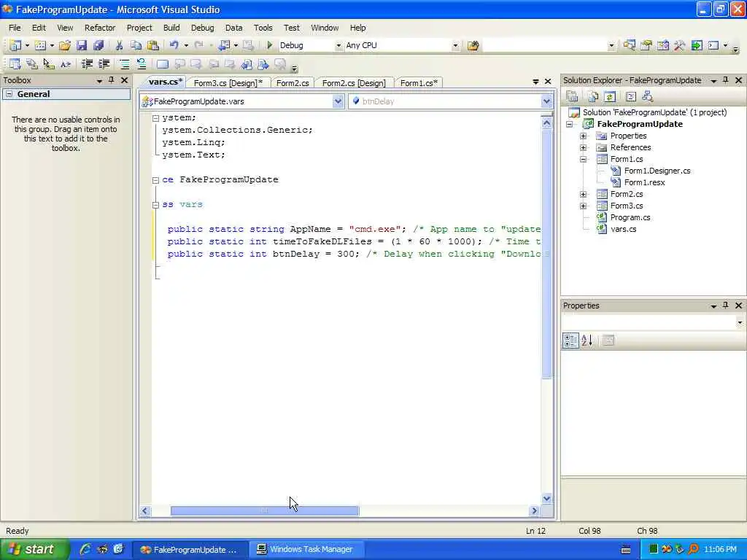Open the FakeProgramUpdate.vars type dropdown
The width and height of the screenshot is (747, 560).
click(338, 101)
